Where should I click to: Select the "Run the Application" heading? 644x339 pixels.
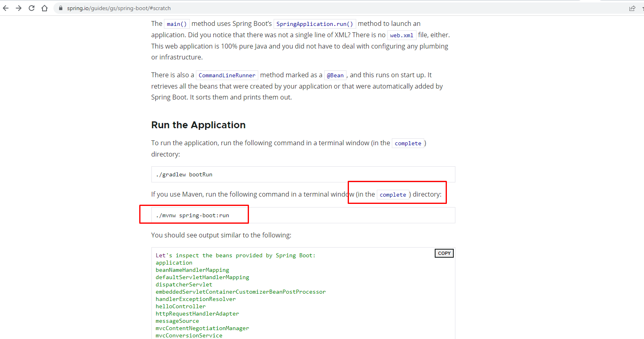point(198,125)
